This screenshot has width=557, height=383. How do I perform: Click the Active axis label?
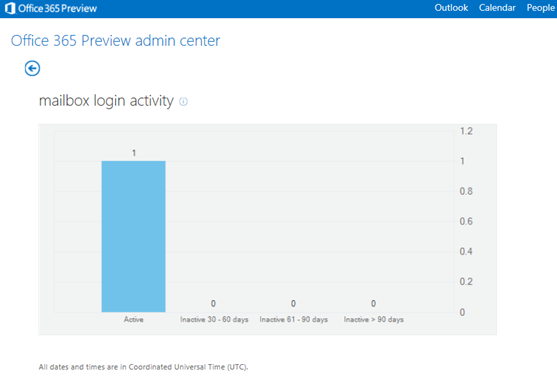click(134, 319)
